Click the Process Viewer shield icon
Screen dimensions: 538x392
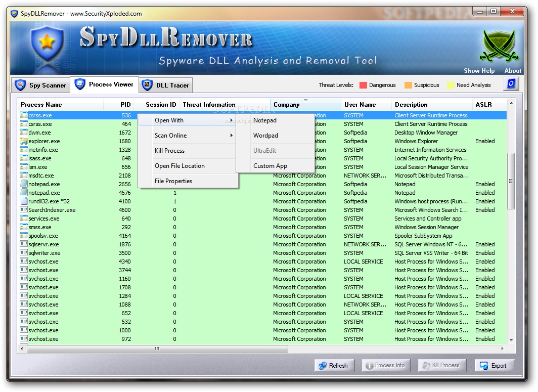(x=80, y=84)
